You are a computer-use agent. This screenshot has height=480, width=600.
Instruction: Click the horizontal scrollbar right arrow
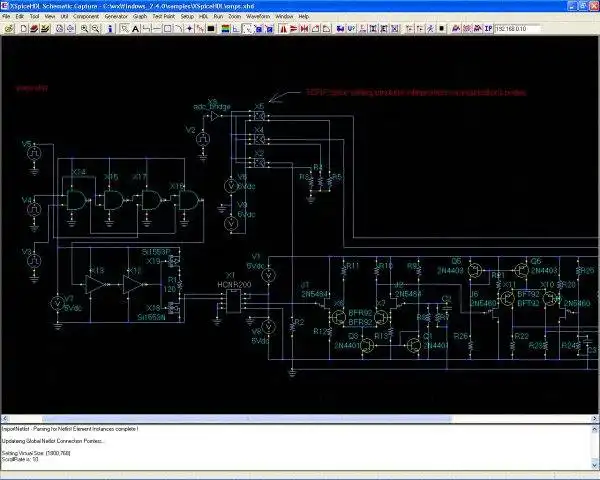tap(595, 419)
